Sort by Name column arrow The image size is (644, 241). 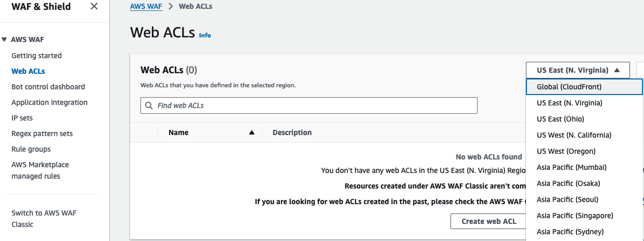[x=252, y=132]
